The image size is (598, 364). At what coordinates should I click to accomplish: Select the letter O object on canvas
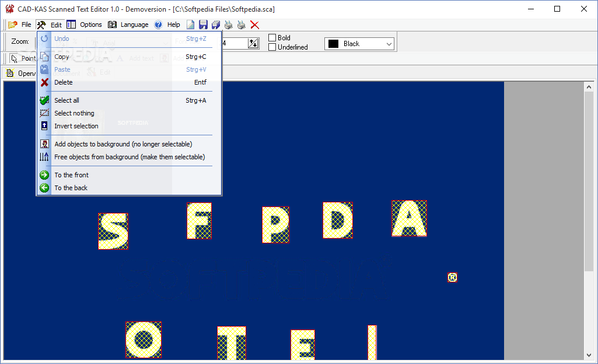(144, 340)
